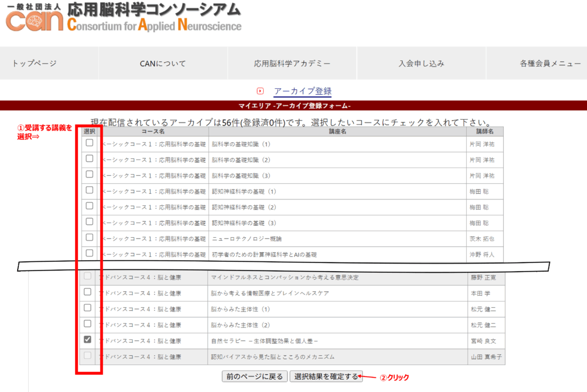Image resolution: width=587 pixels, height=392 pixels.
Task: Check the box for 脳科学の基礎知識（1）
Action: [89, 143]
